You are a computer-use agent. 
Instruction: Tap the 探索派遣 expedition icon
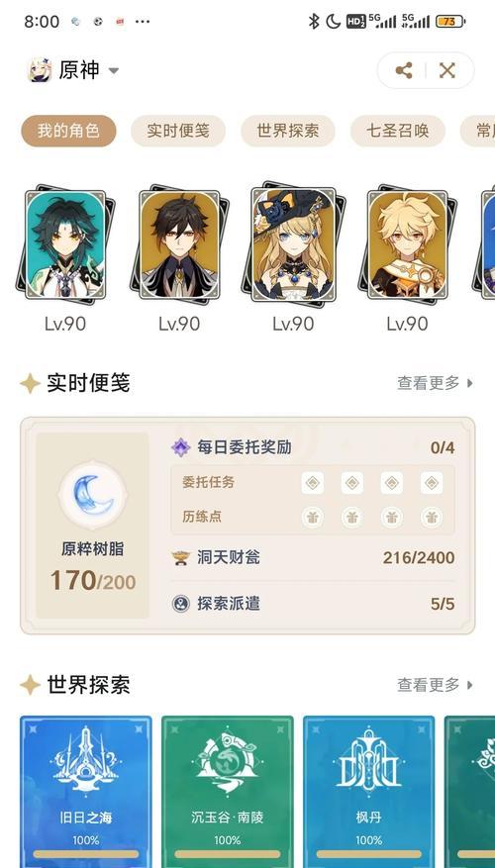click(x=180, y=604)
